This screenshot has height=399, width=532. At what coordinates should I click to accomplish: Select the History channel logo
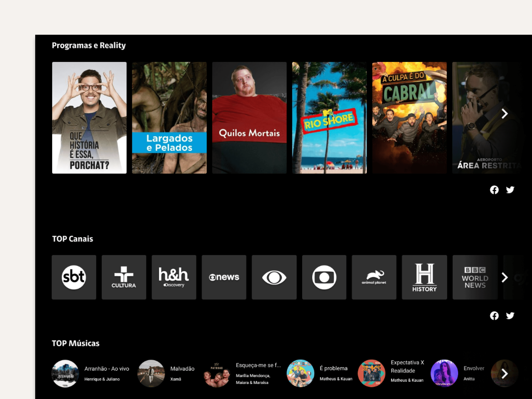coord(424,277)
